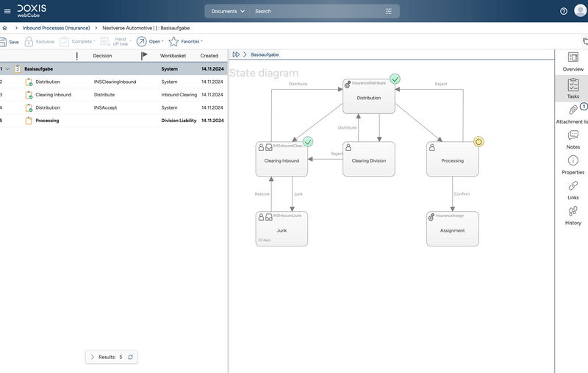Expand the Results bar chevron

coord(93,357)
